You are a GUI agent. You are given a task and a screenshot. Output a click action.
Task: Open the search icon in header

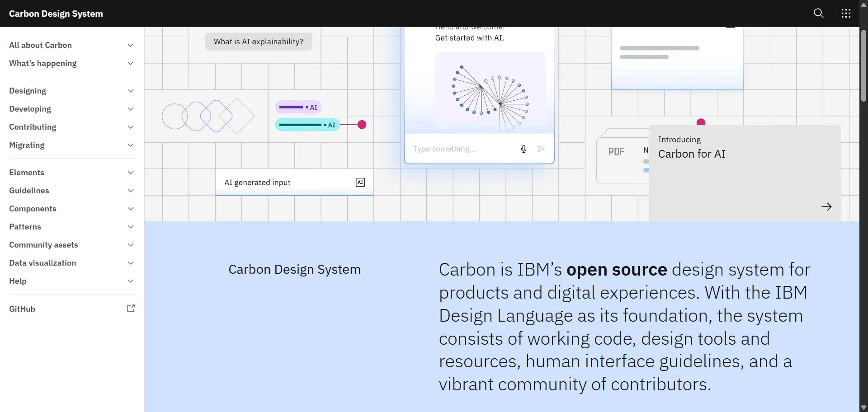(818, 13)
